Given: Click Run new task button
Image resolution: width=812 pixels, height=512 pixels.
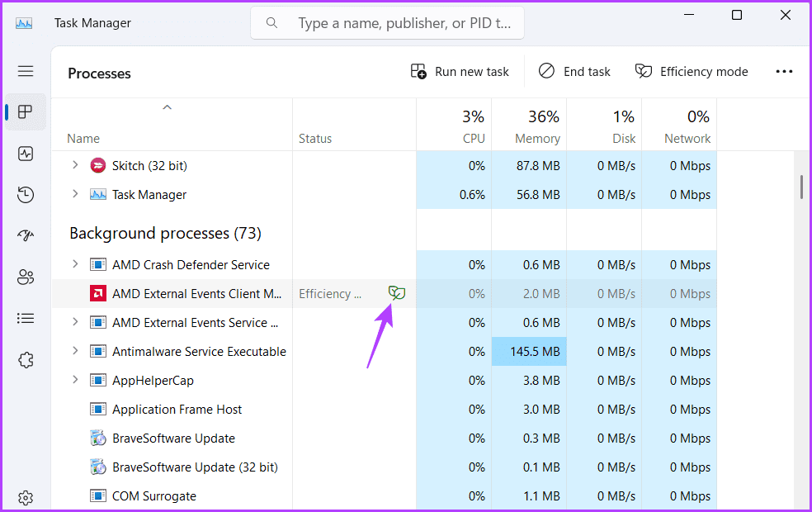Looking at the screenshot, I should pos(460,72).
